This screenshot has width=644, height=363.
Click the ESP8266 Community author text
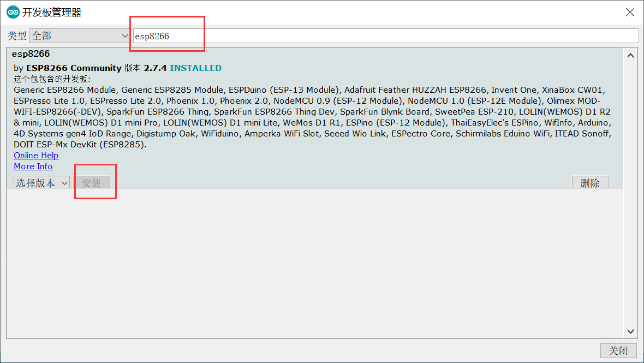click(x=74, y=68)
